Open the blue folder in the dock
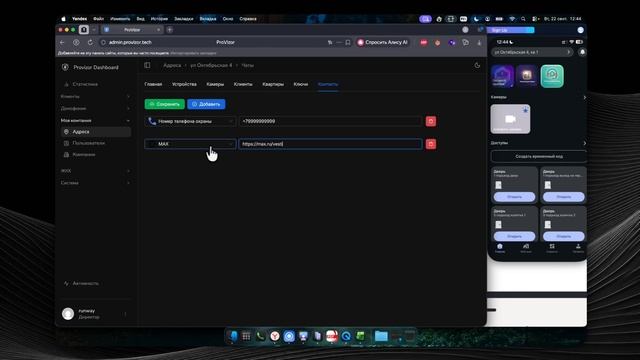 [x=381, y=336]
